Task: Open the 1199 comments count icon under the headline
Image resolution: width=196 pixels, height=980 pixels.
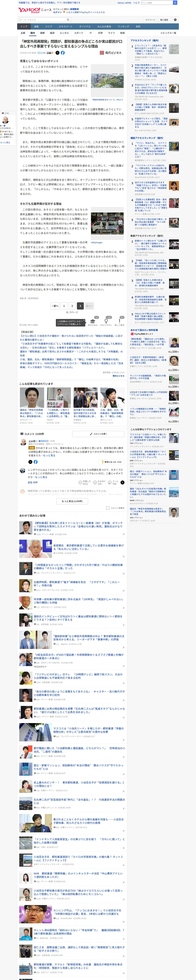Action: (x=41, y=53)
